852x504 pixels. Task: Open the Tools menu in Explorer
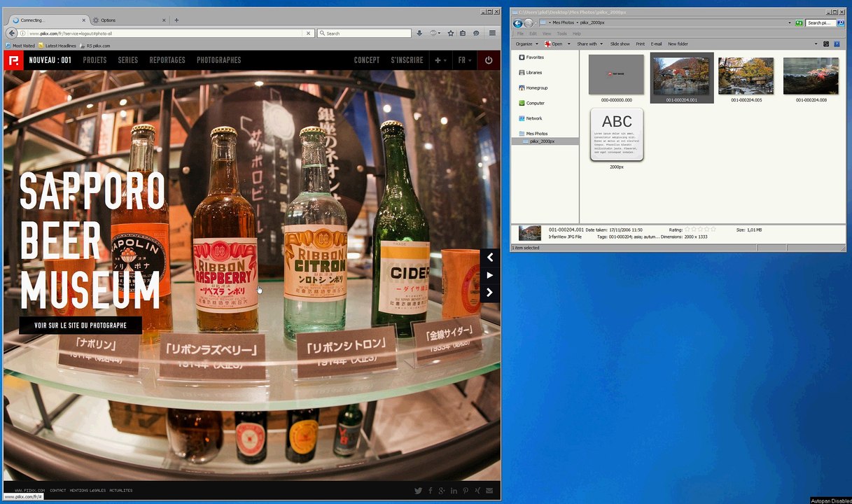pyautogui.click(x=561, y=34)
